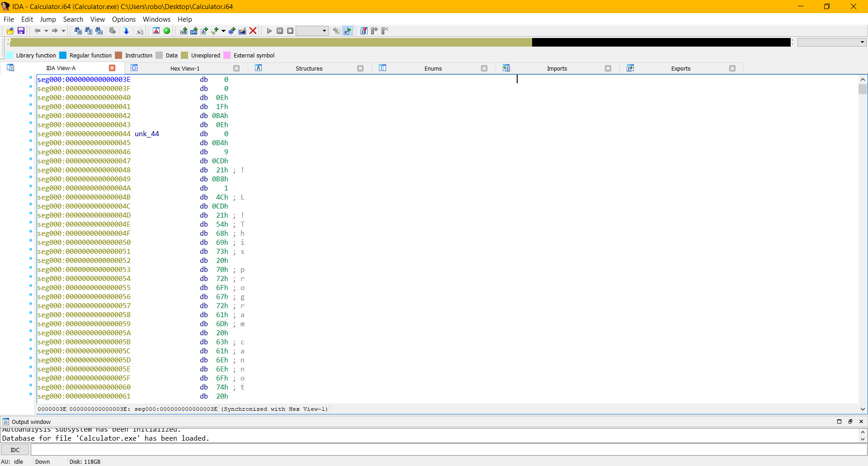Open the forward history dropdown arrow
The width and height of the screenshot is (868, 466).
tap(63, 31)
